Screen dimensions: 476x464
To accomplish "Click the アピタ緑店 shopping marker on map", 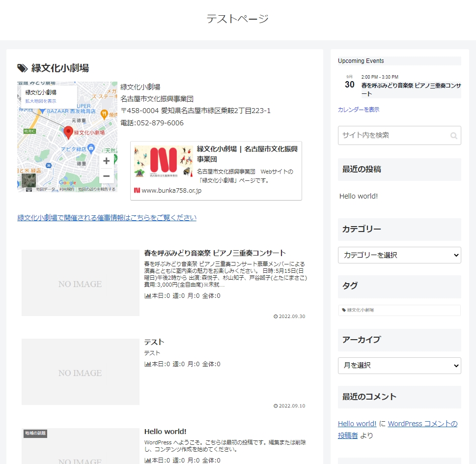I will pos(90,148).
